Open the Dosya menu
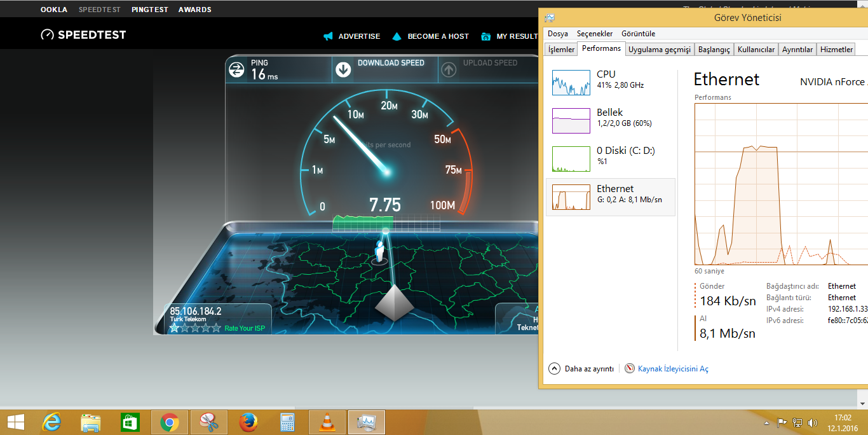 tap(558, 34)
